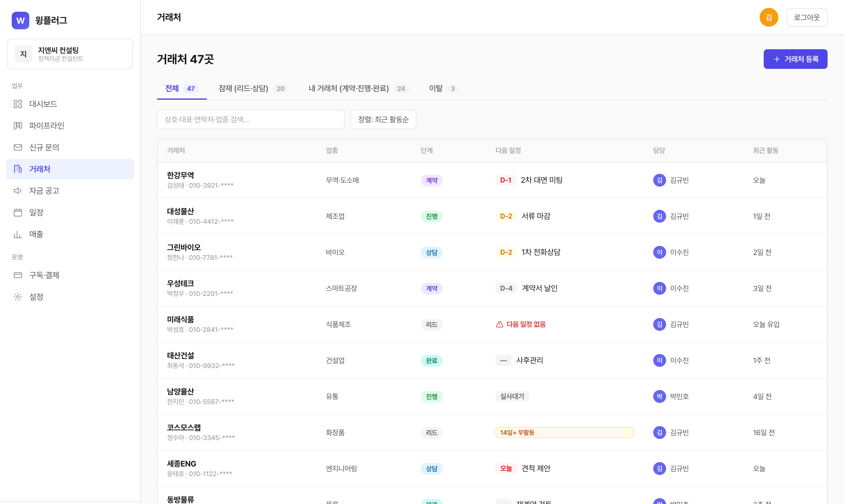Click the orange 김 user avatar

(769, 17)
